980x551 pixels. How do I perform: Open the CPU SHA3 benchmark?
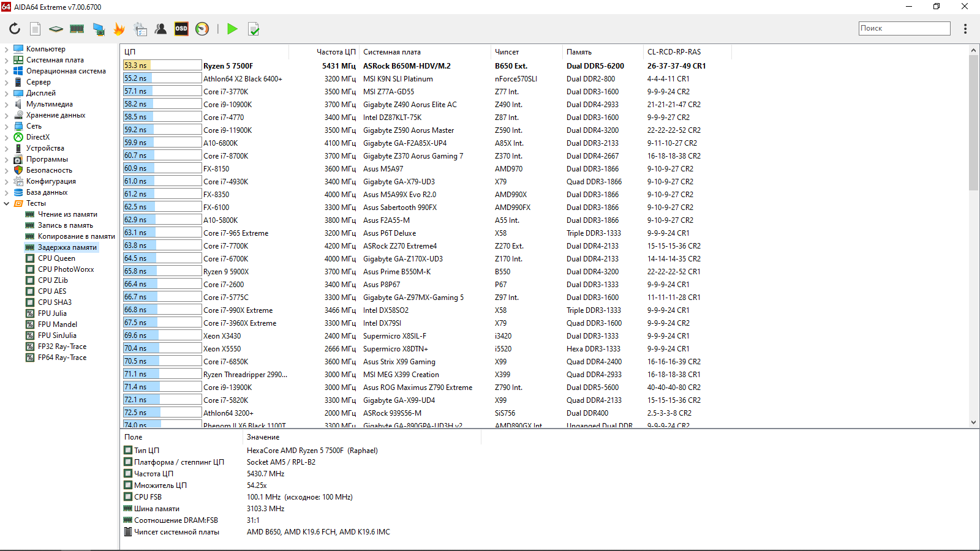click(55, 302)
